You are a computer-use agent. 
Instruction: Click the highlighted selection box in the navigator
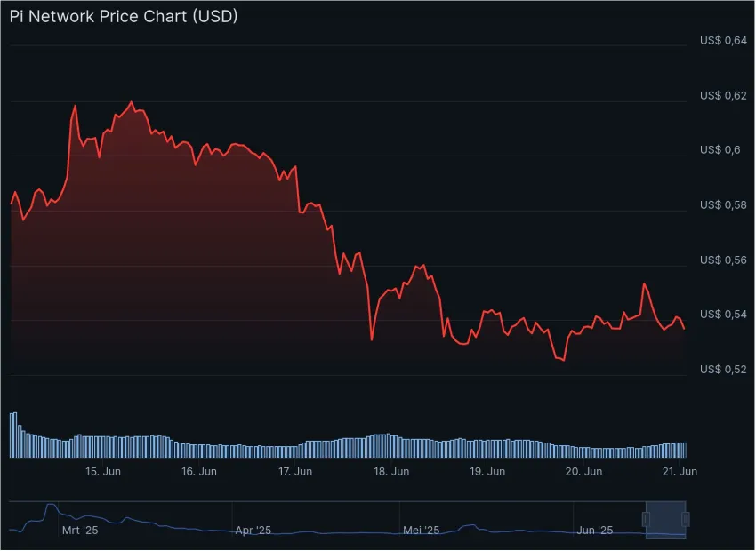[665, 518]
